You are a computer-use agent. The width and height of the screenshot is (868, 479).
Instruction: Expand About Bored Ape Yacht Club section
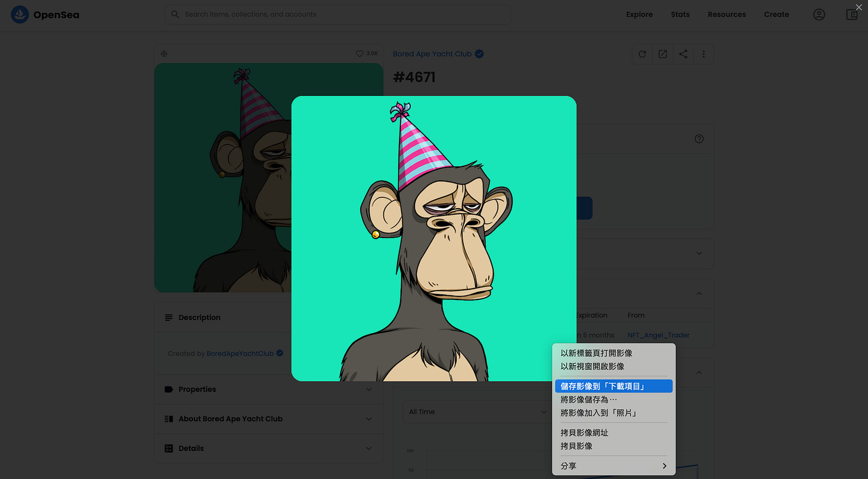pos(268,419)
